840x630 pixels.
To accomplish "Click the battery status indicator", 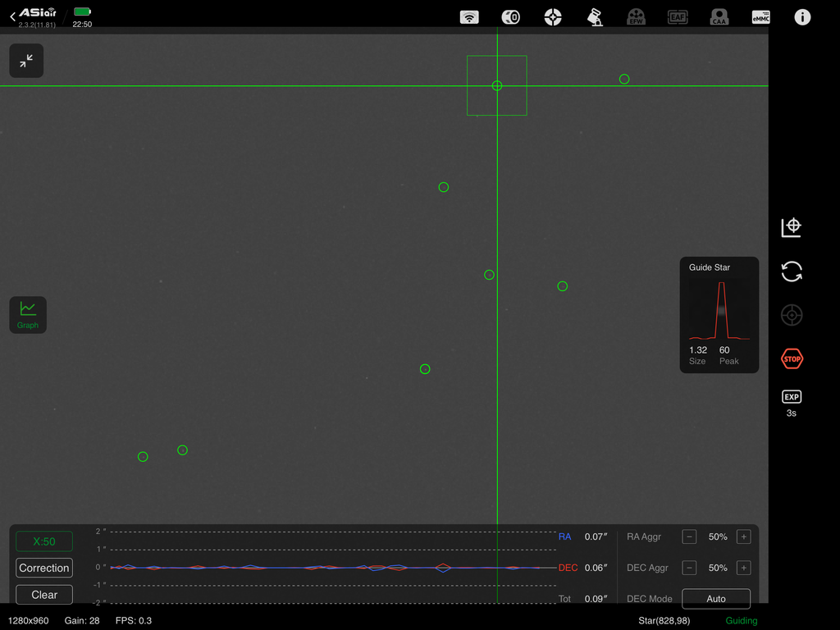I will (82, 11).
